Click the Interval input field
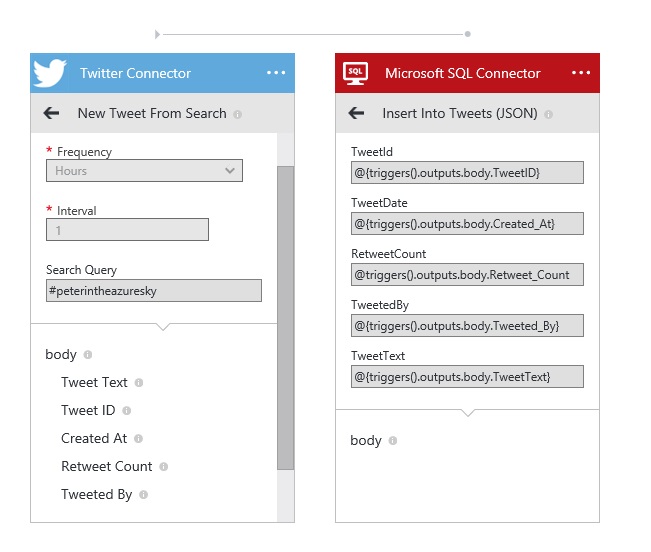This screenshot has width=651, height=552. tap(127, 230)
